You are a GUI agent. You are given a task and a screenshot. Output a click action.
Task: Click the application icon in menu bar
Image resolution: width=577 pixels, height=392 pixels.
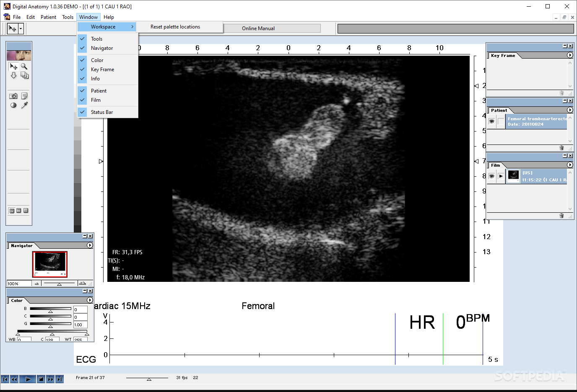click(7, 17)
